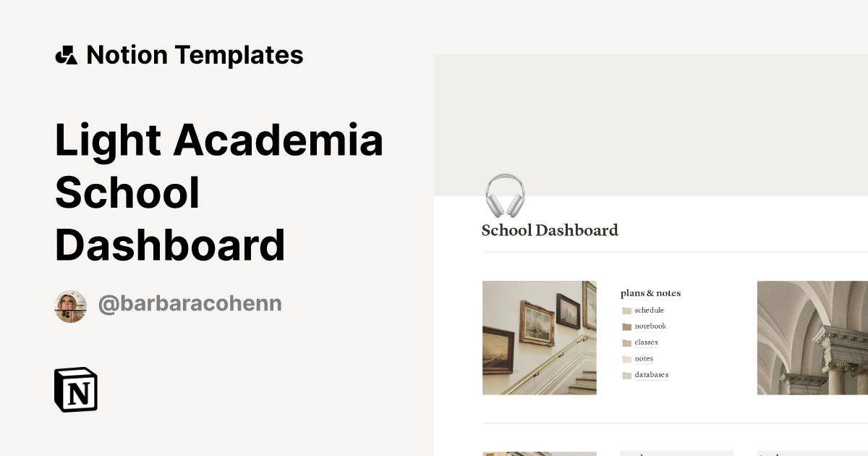
Task: Open the classes folder icon
Action: point(626,342)
